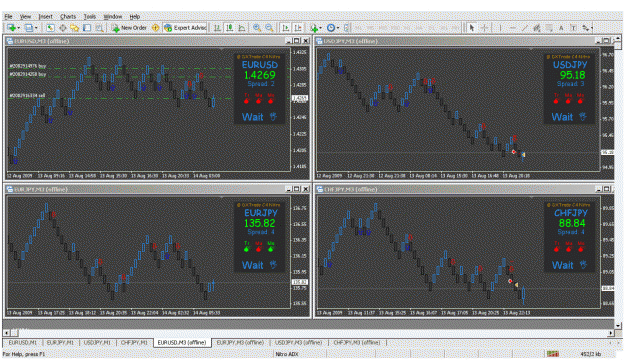Open the View menu
The image size is (625, 360).
click(x=25, y=17)
